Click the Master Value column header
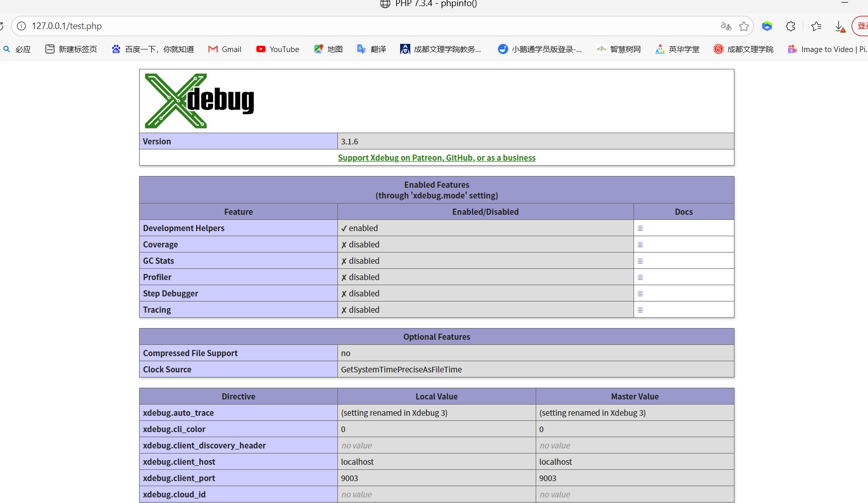868x503 pixels. [635, 396]
